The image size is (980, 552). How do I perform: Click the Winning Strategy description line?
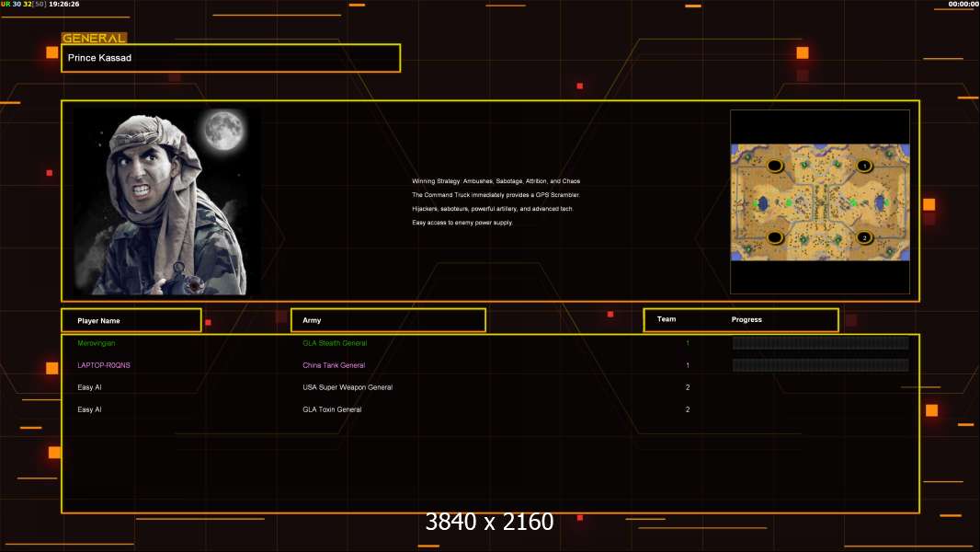pyautogui.click(x=496, y=181)
